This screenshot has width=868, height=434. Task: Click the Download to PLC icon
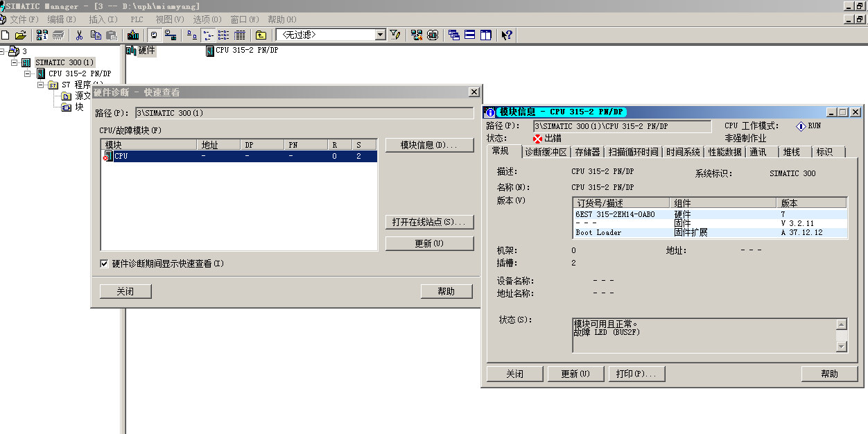tap(133, 35)
